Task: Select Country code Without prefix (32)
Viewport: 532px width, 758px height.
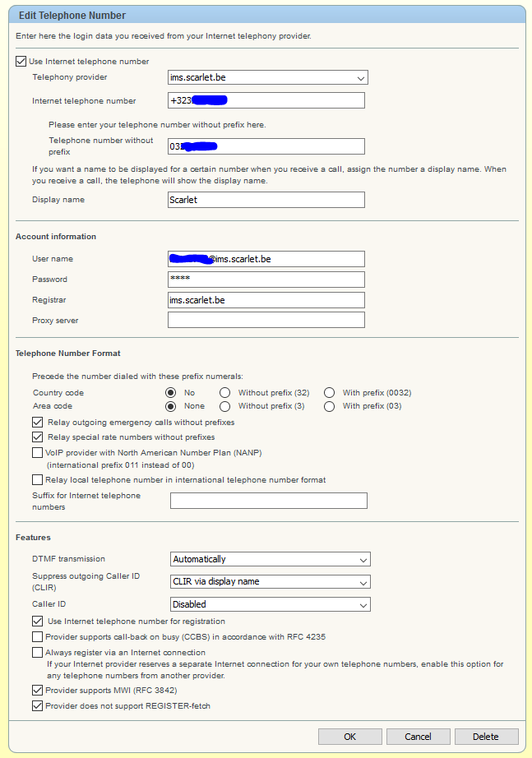Action: pyautogui.click(x=224, y=393)
